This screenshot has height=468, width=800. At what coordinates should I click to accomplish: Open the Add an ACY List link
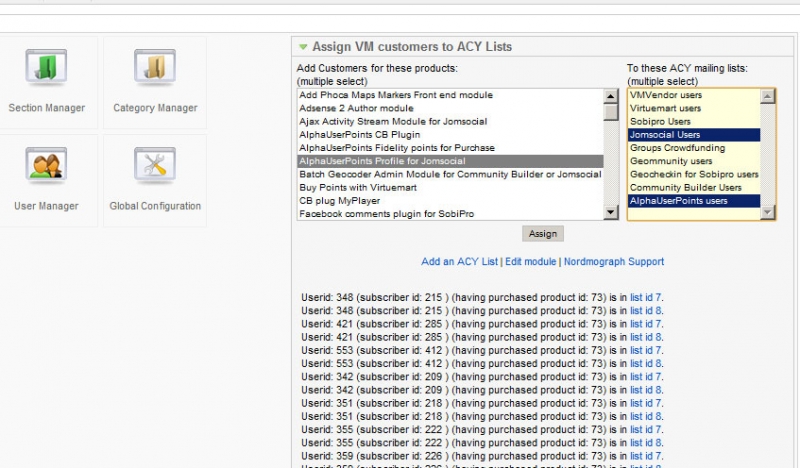pyautogui.click(x=459, y=262)
